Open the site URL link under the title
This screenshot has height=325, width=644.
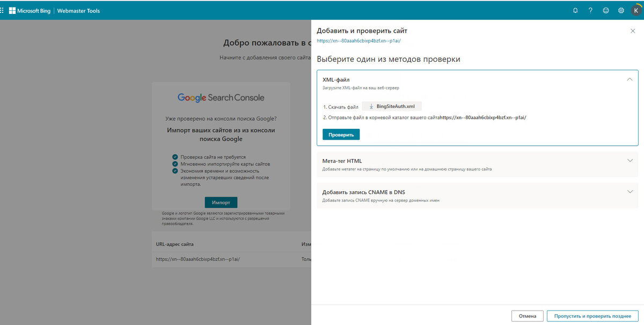(x=358, y=41)
